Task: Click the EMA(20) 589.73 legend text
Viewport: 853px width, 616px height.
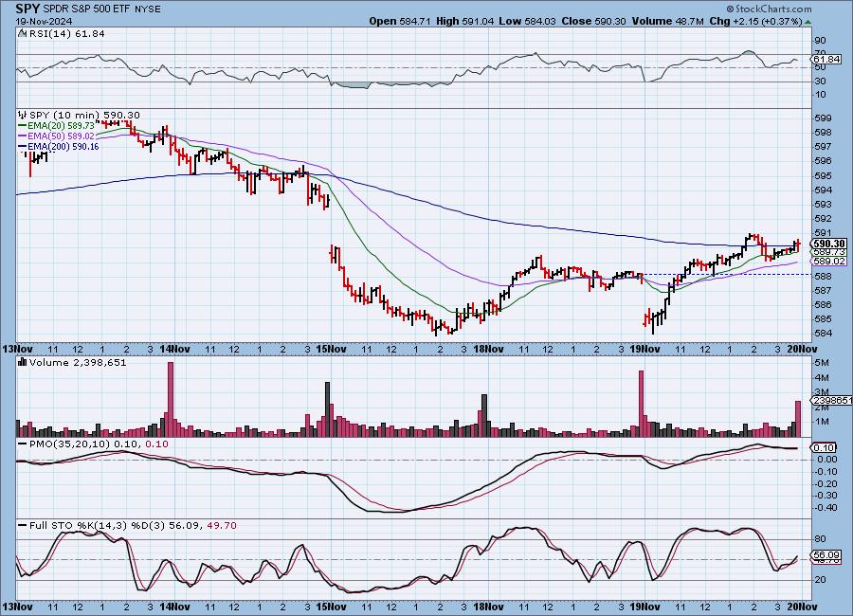Action: [61, 125]
